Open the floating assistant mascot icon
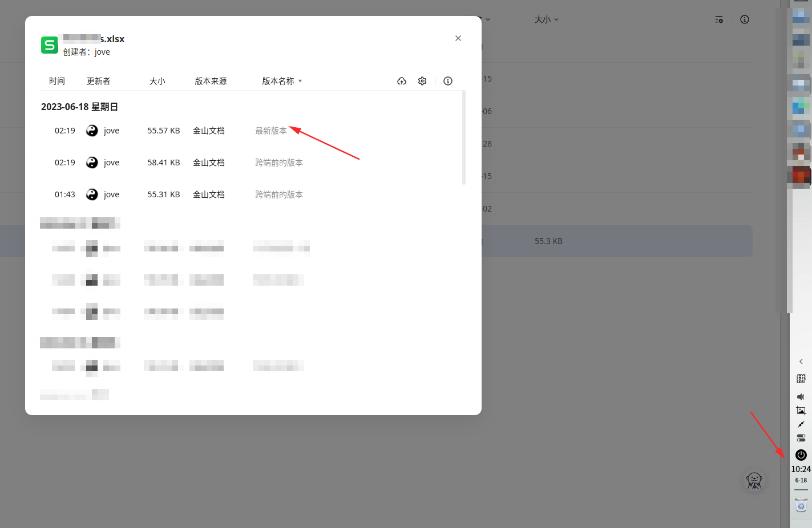The height and width of the screenshot is (528, 812). tap(754, 481)
